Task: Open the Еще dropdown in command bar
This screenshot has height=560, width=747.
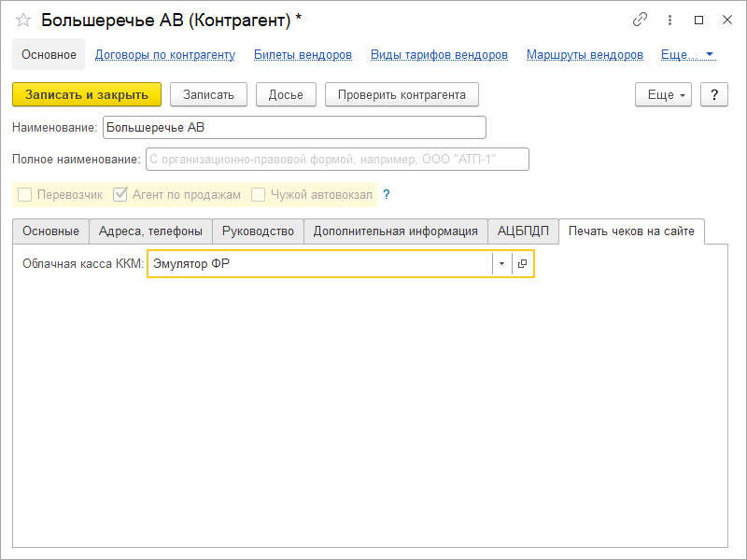Action: point(663,94)
